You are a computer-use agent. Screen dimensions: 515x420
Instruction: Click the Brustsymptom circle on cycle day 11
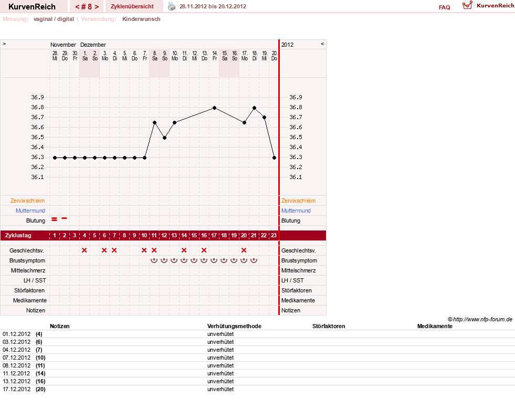coord(154,260)
